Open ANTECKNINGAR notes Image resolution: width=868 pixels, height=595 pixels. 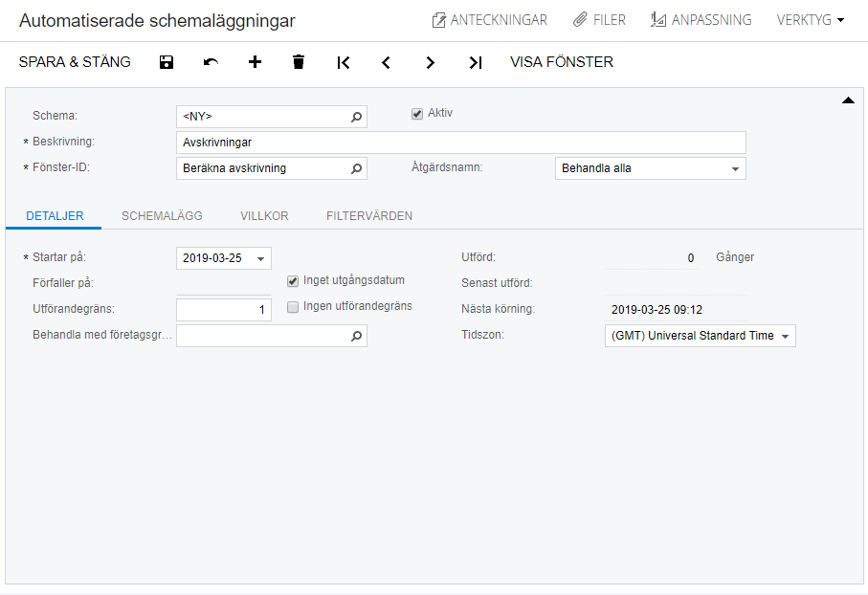[x=489, y=20]
